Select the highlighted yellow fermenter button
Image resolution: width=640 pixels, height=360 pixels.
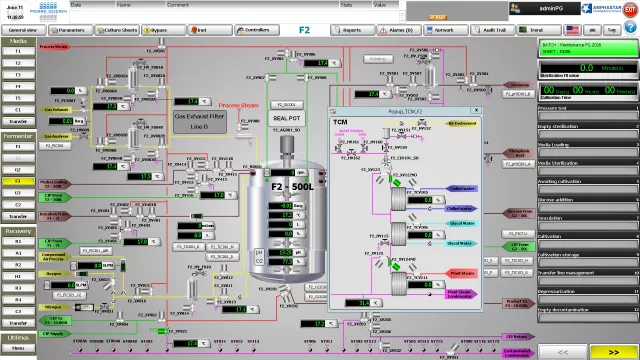[18, 181]
